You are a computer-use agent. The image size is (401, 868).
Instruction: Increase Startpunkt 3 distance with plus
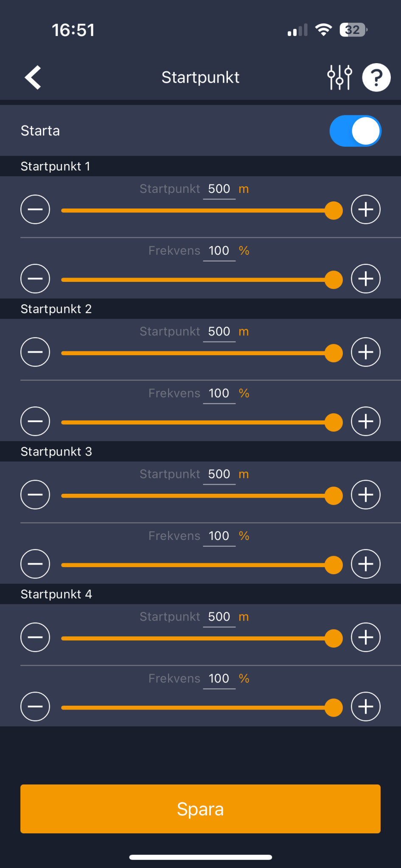pyautogui.click(x=365, y=495)
